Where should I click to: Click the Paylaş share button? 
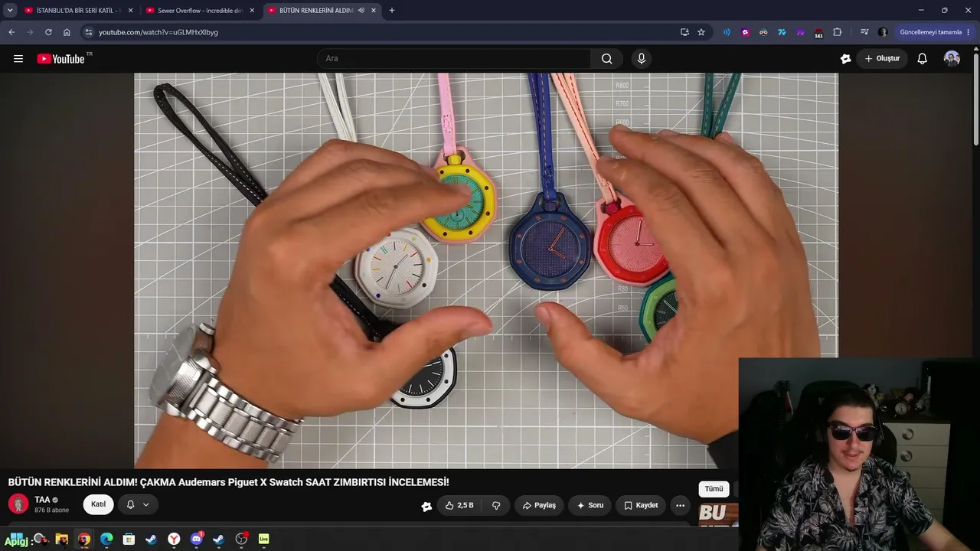click(539, 505)
